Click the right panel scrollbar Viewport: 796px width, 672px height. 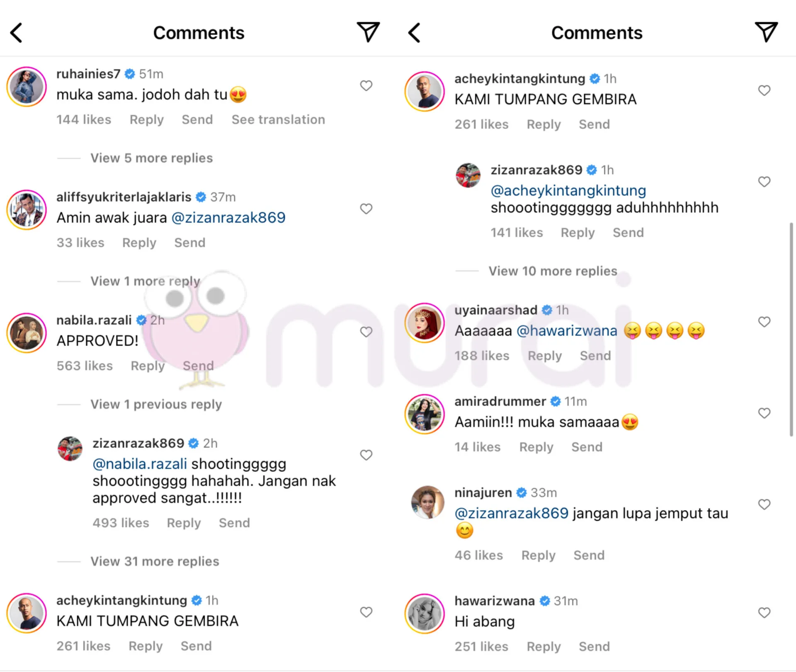coord(791,330)
